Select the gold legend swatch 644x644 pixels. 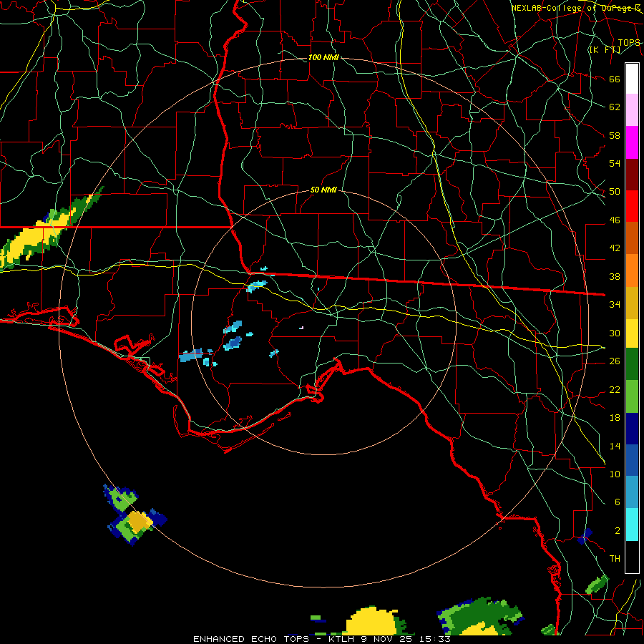[x=632, y=302]
